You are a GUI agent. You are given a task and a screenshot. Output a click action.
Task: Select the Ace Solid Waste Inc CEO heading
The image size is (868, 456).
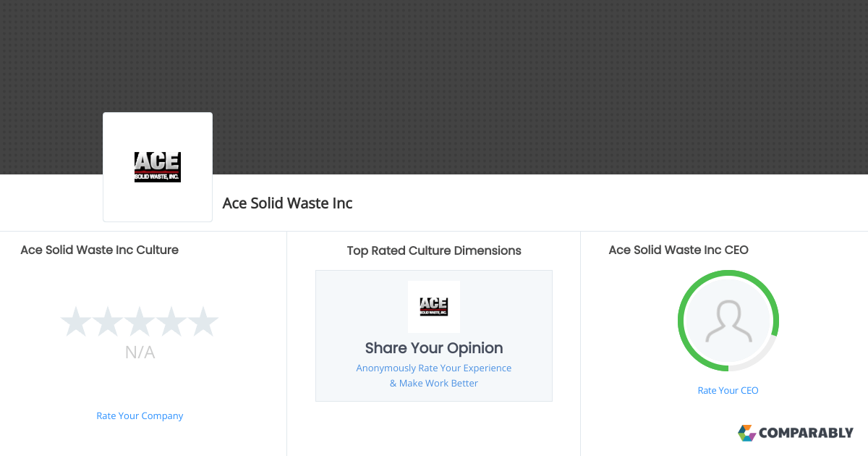pyautogui.click(x=678, y=250)
